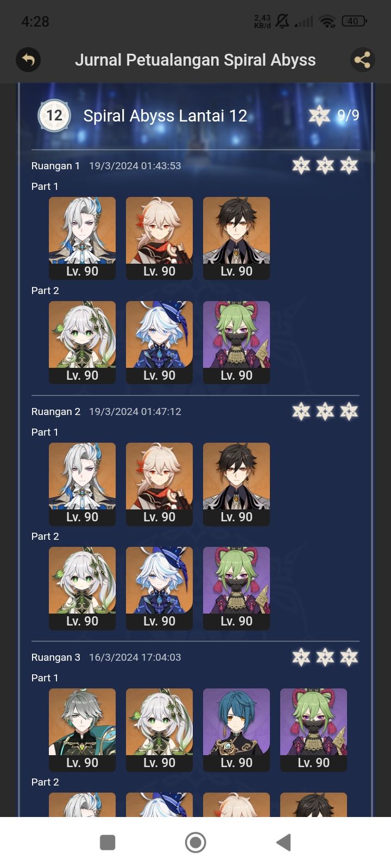391x868 pixels.
Task: Select red-streaked blond character in Ruangan 1 Part 1
Action: tap(159, 238)
